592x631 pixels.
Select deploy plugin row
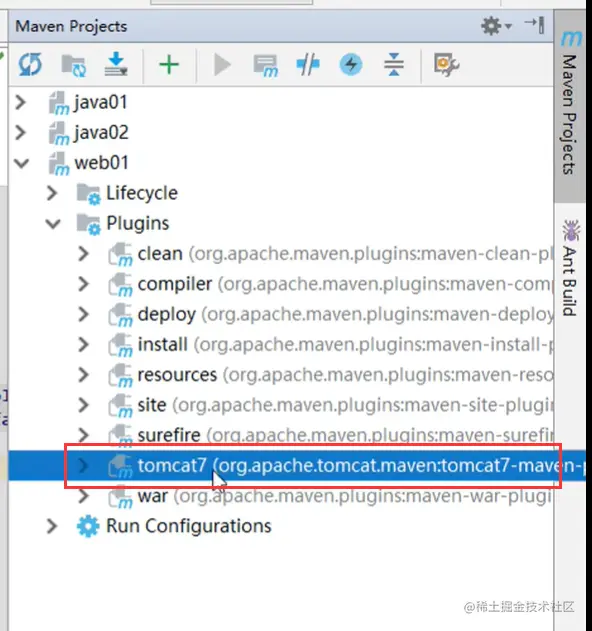[x=281, y=314]
